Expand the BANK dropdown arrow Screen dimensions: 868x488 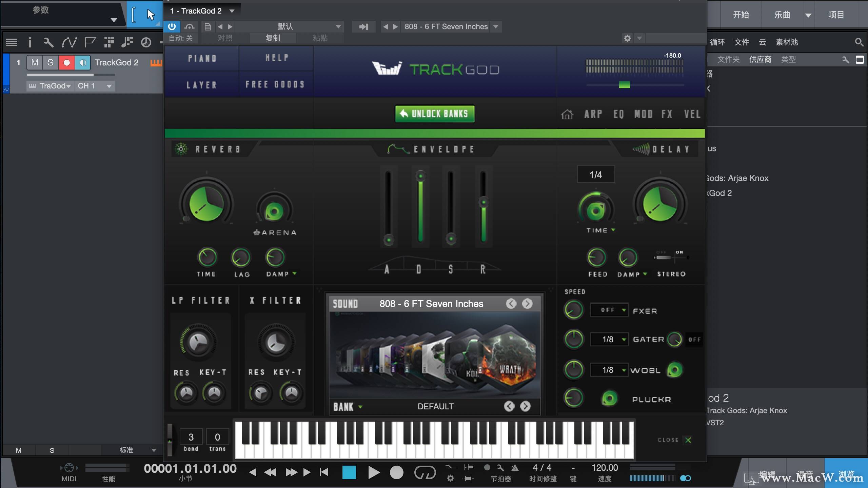(360, 407)
